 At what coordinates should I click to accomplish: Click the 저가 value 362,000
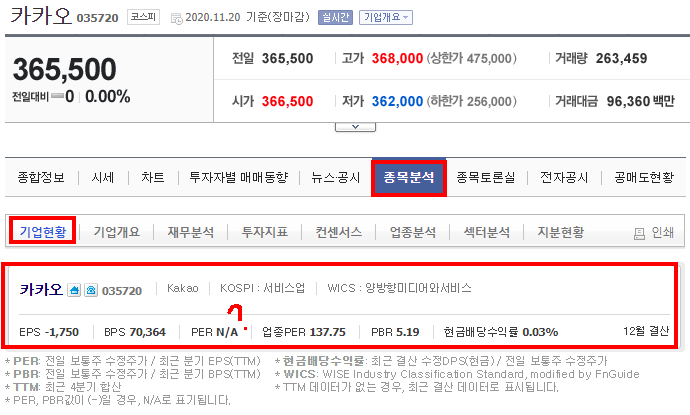397,101
